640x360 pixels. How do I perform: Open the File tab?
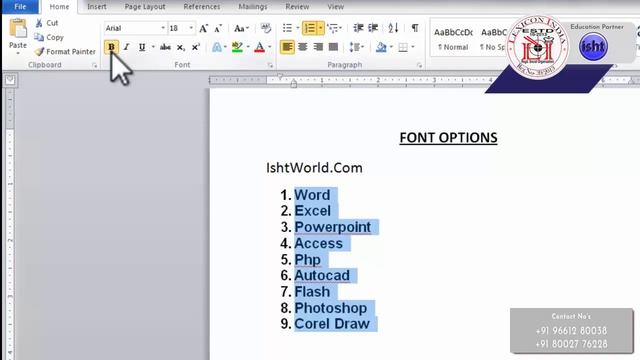[20, 7]
